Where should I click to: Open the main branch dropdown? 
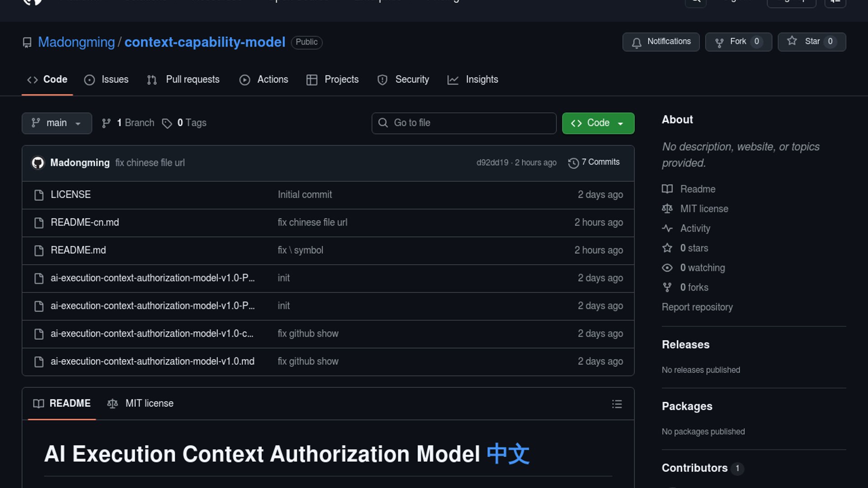(57, 123)
